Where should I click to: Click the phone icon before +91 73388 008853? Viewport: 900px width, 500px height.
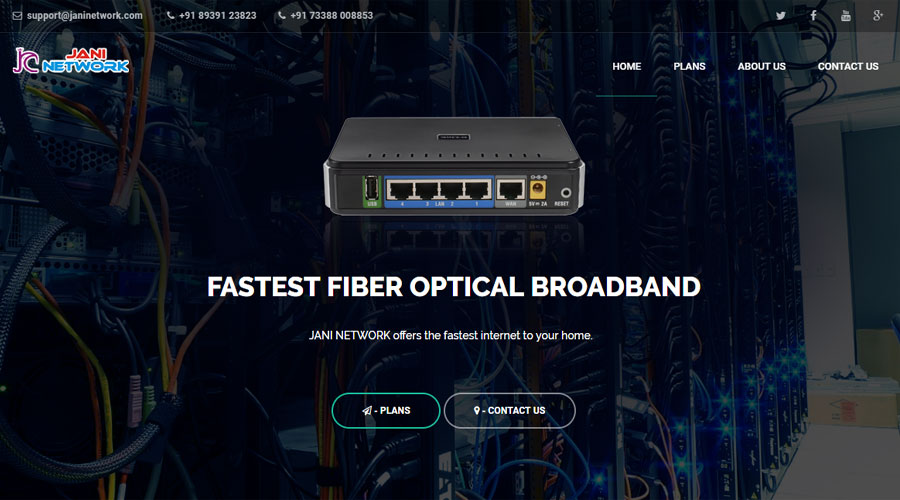pos(282,15)
